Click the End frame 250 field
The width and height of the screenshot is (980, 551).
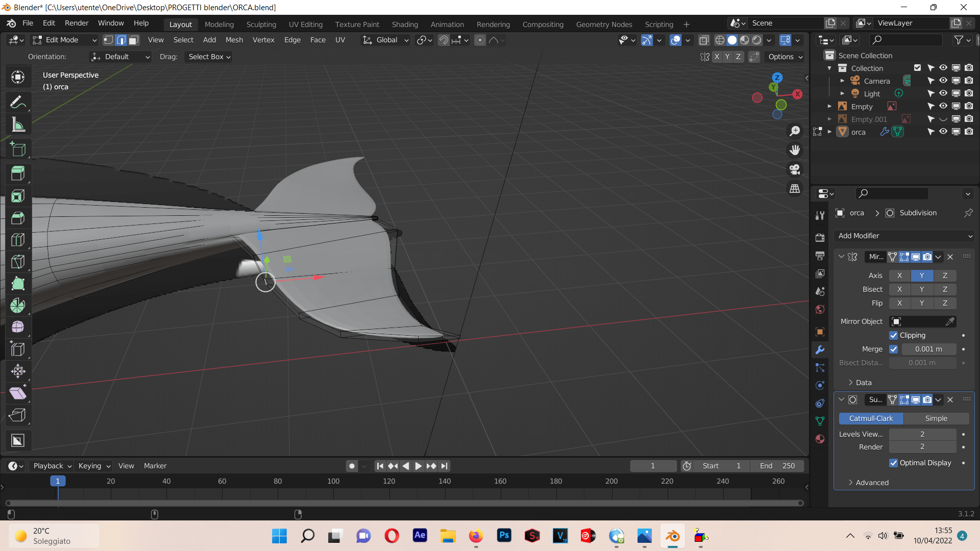tap(777, 466)
